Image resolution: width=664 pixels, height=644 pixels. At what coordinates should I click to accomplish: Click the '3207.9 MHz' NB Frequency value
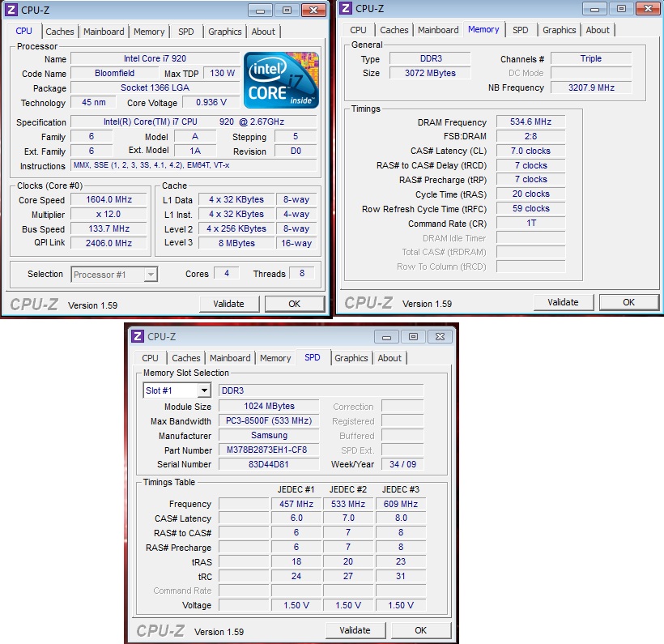(591, 87)
